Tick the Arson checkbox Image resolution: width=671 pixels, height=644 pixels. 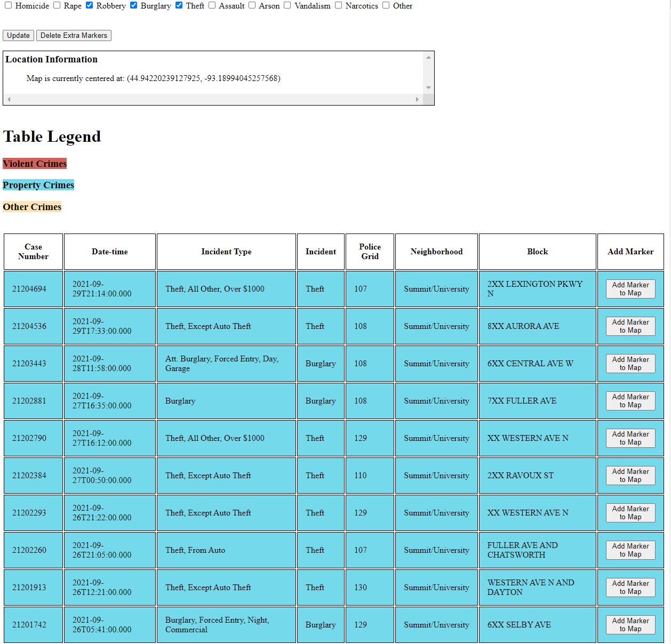(252, 5)
